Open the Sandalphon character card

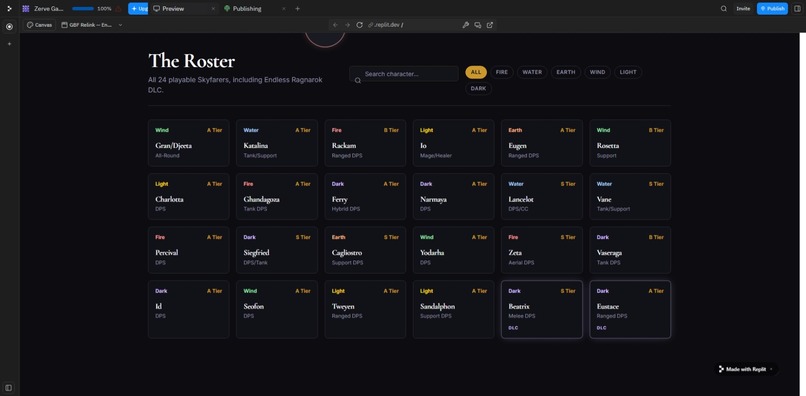pyautogui.click(x=454, y=309)
